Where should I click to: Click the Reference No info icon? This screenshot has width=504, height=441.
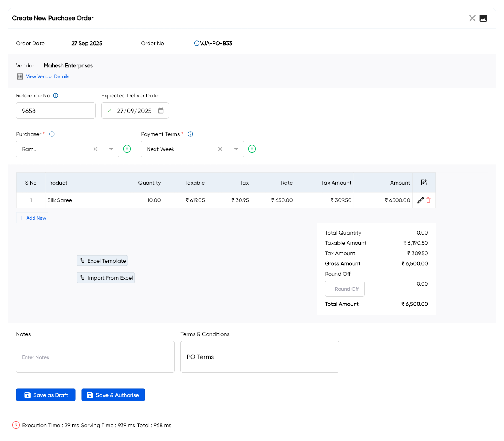(56, 95)
